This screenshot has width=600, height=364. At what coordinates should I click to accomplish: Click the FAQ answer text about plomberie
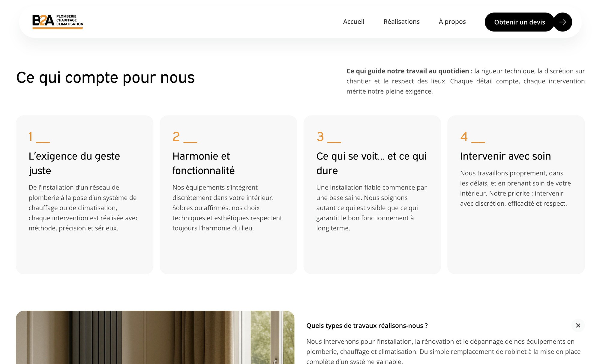tap(443, 351)
